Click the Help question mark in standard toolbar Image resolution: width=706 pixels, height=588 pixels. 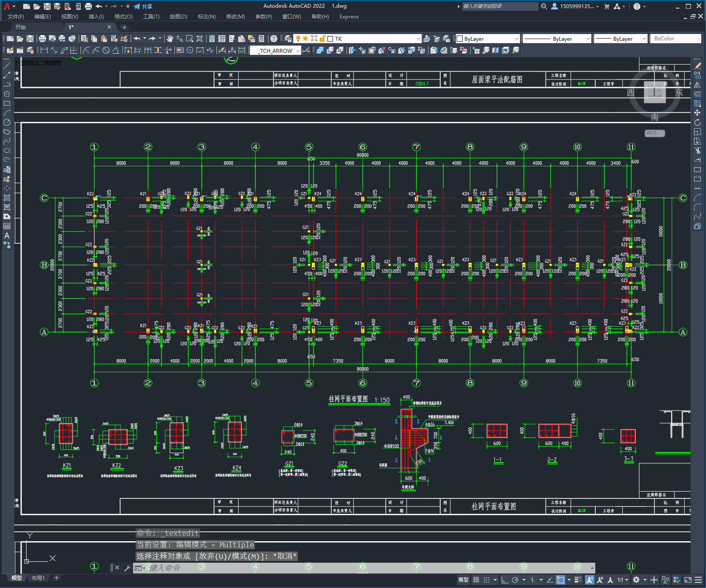tap(274, 39)
